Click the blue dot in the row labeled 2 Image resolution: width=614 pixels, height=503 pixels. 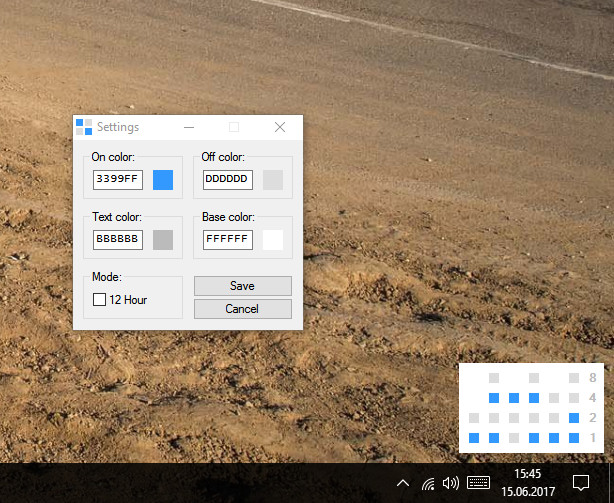tap(574, 418)
